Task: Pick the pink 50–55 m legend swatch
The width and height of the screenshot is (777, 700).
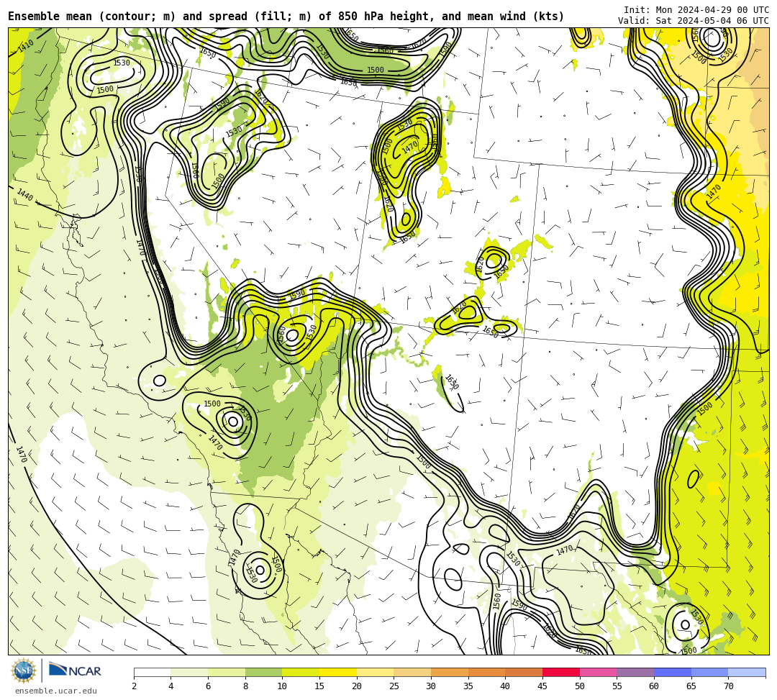Action: pos(598,672)
